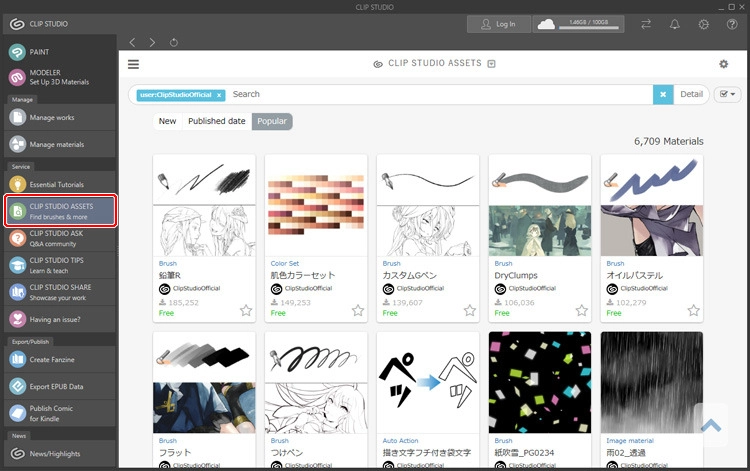Open ClipStudioOfficial link under 鉛筆R
The width and height of the screenshot is (750, 471).
(x=196, y=288)
